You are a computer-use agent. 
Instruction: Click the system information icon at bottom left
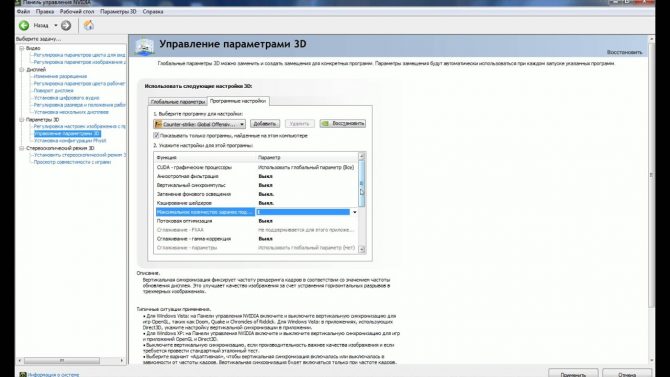pyautogui.click(x=23, y=374)
